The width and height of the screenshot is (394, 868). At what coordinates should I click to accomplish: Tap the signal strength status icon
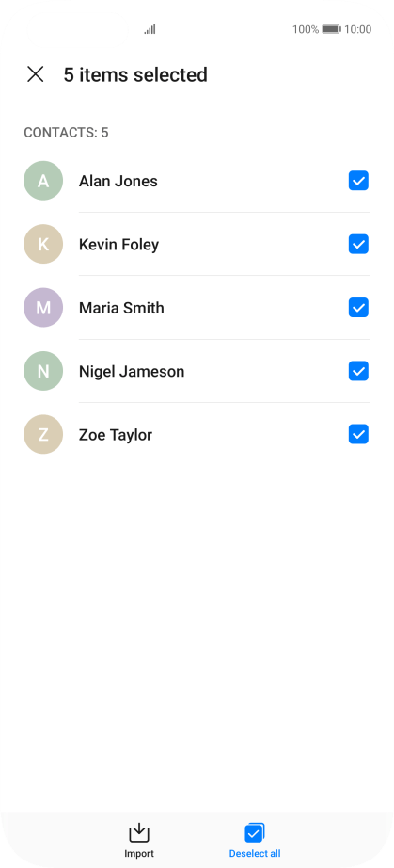click(x=150, y=29)
